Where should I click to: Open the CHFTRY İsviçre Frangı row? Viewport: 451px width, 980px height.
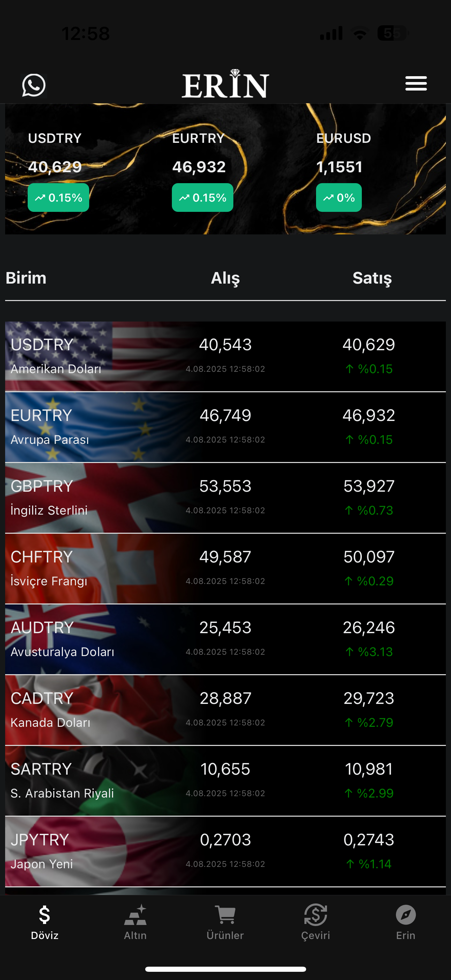click(x=225, y=569)
